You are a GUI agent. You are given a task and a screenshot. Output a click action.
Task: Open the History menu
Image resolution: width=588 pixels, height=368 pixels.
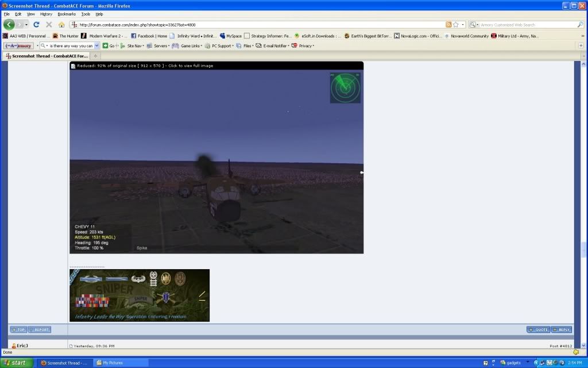(x=46, y=14)
